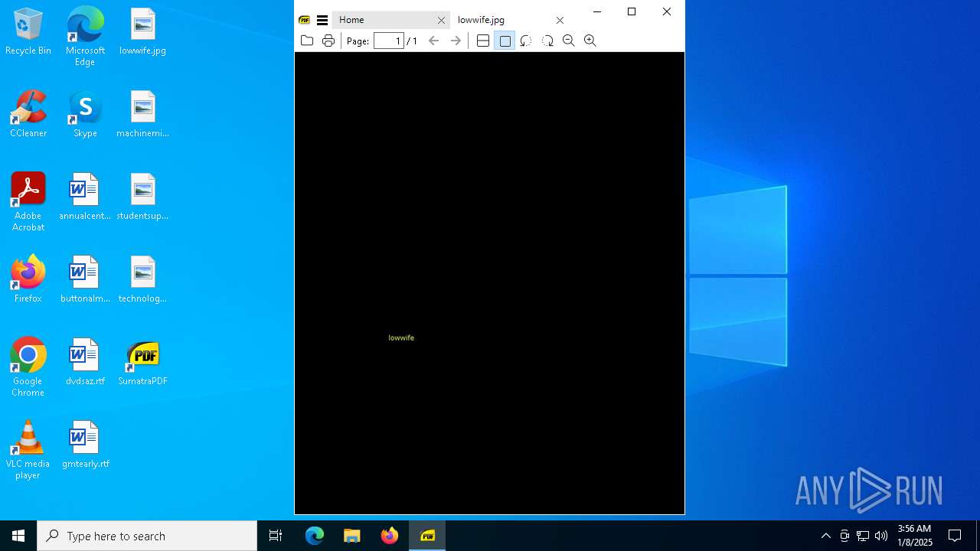Rotate the page left
The width and height of the screenshot is (980, 551).
pyautogui.click(x=526, y=41)
